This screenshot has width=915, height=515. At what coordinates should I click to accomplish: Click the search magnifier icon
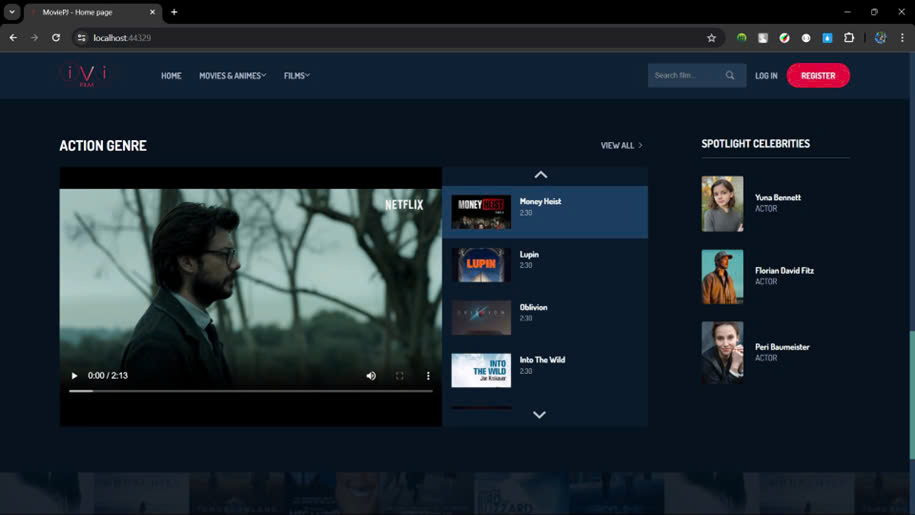pos(730,75)
